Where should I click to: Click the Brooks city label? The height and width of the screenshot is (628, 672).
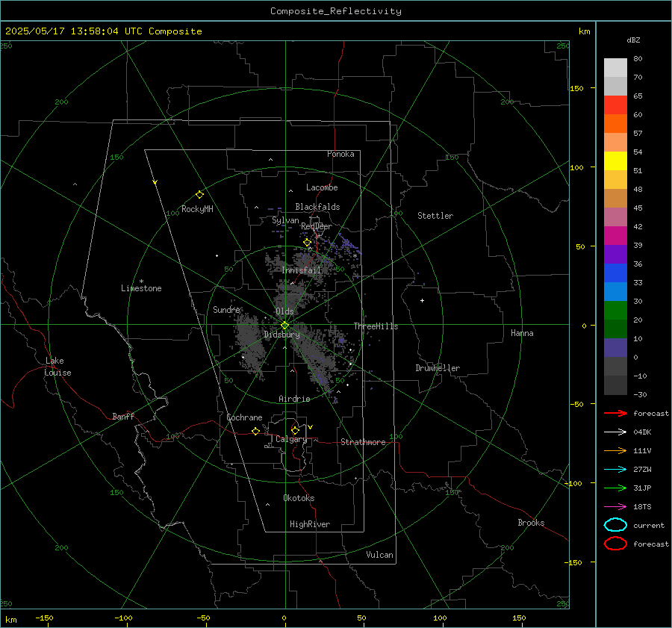[x=531, y=523]
